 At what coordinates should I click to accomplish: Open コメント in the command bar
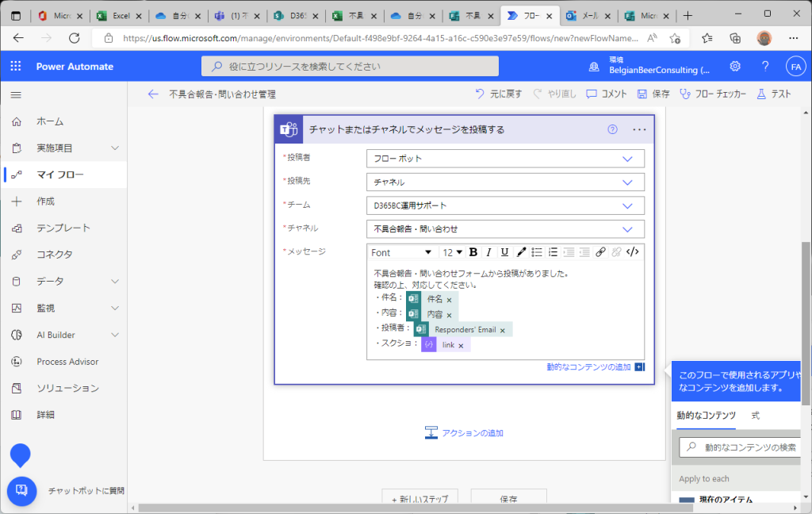click(x=607, y=94)
